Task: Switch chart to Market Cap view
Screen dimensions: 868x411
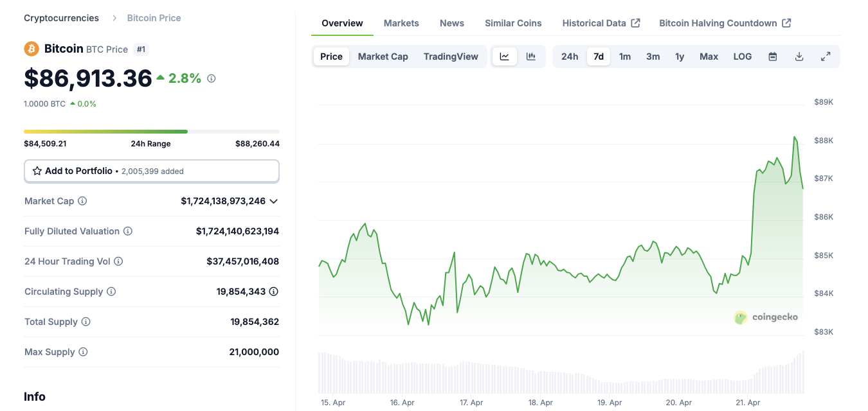Action: [x=383, y=57]
